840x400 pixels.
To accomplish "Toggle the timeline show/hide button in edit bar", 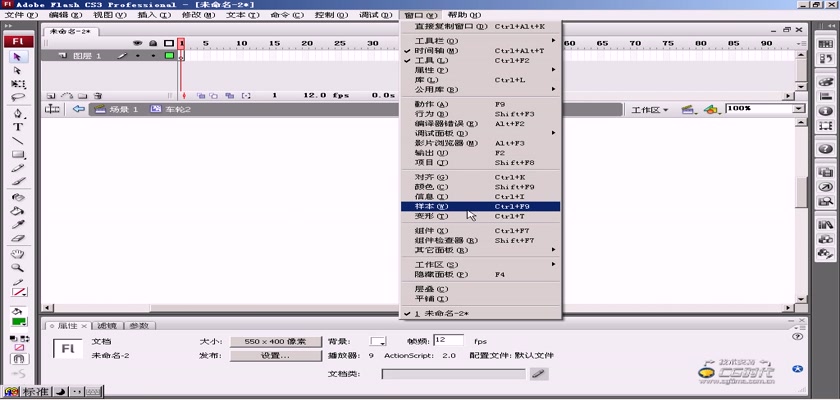I will tap(52, 109).
